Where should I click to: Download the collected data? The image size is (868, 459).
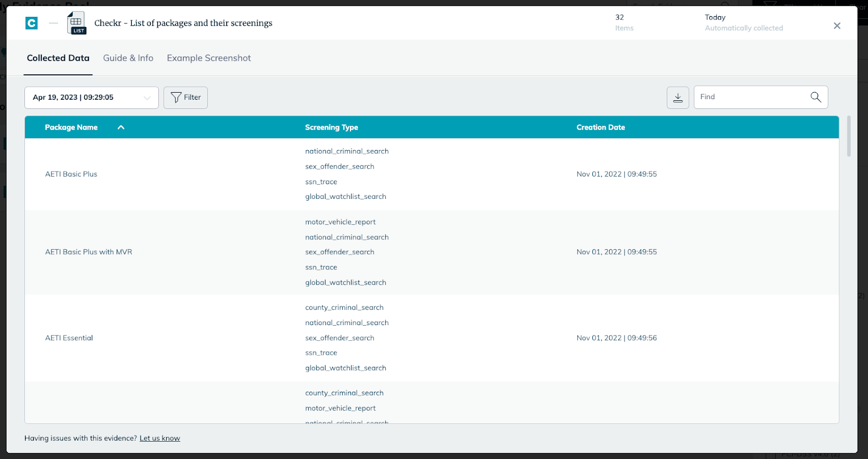(x=678, y=98)
